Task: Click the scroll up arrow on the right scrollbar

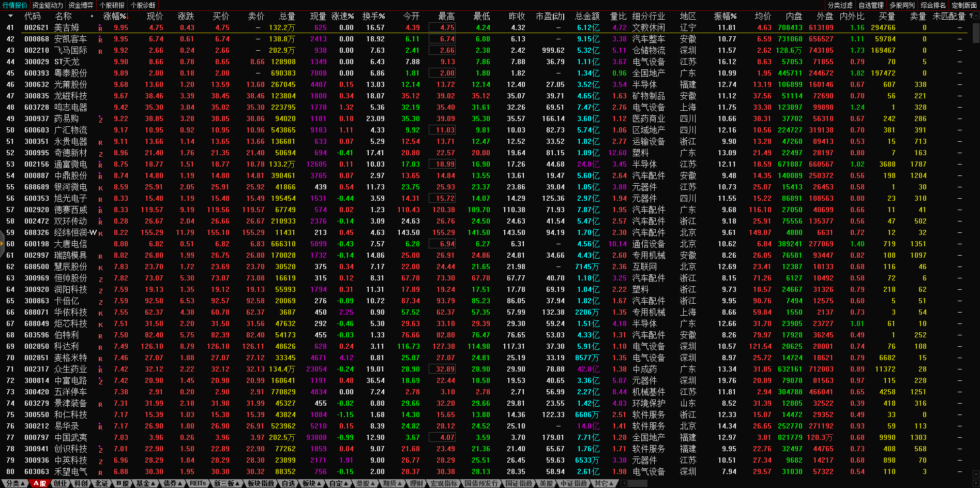Action: [975, 15]
